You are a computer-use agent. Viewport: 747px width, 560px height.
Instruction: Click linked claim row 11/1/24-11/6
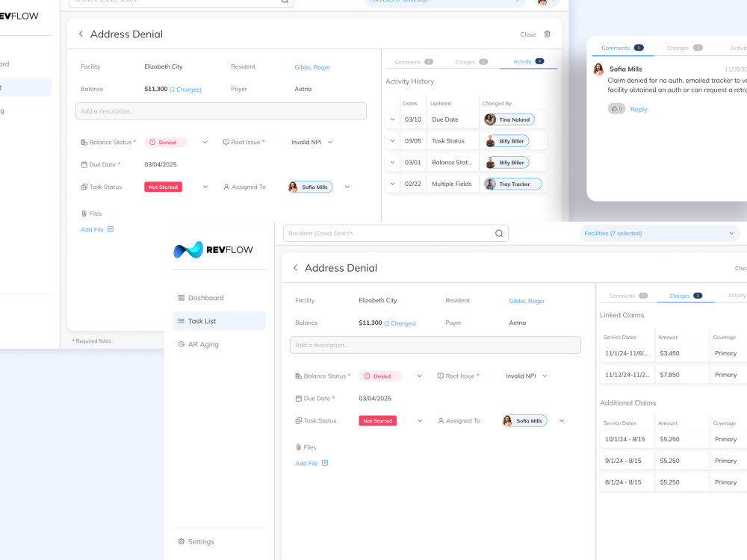[x=673, y=353]
